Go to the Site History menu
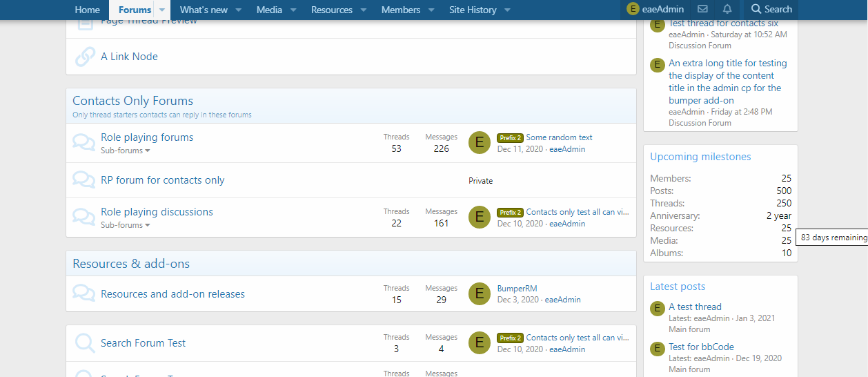Image resolution: width=868 pixels, height=377 pixels. (x=473, y=10)
